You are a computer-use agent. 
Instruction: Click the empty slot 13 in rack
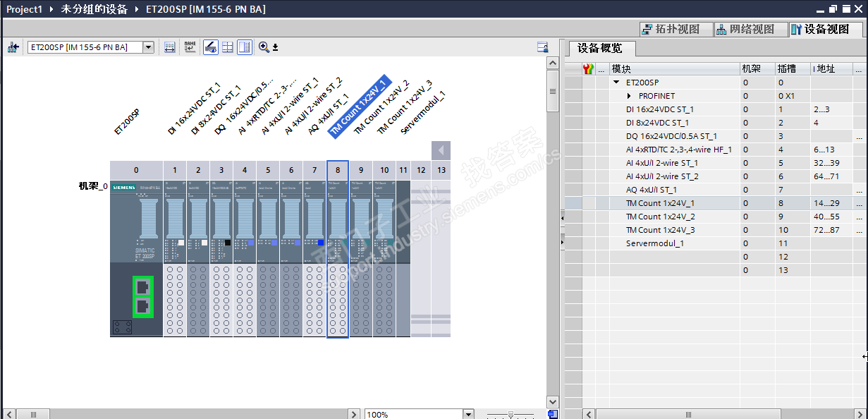click(x=441, y=258)
